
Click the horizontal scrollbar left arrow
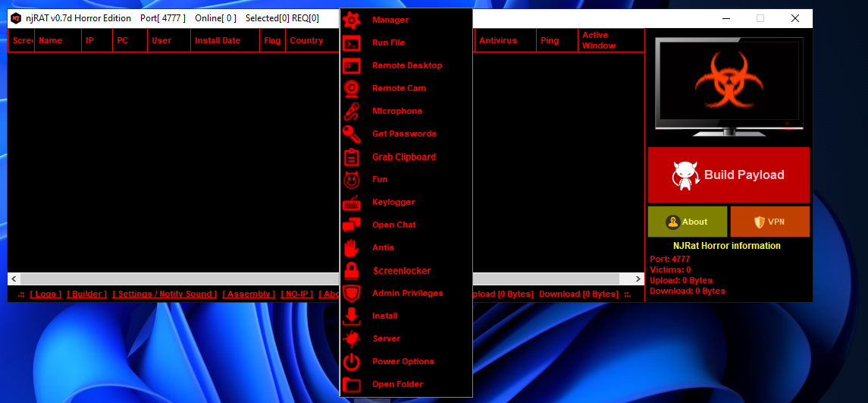coord(14,279)
